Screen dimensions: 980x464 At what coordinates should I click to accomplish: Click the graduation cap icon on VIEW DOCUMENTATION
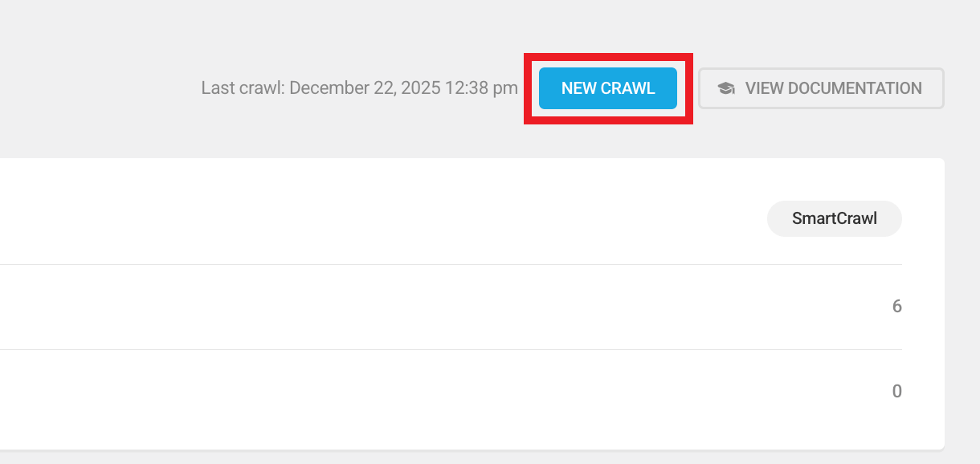[726, 88]
